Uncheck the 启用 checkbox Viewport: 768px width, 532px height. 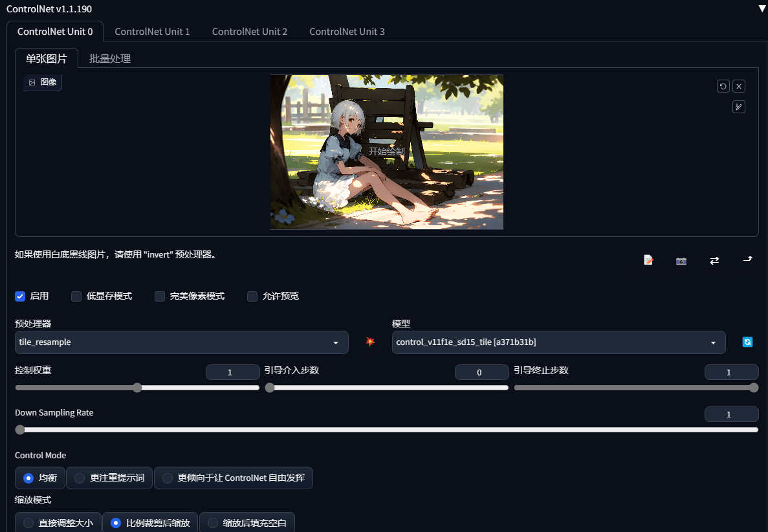coord(20,296)
